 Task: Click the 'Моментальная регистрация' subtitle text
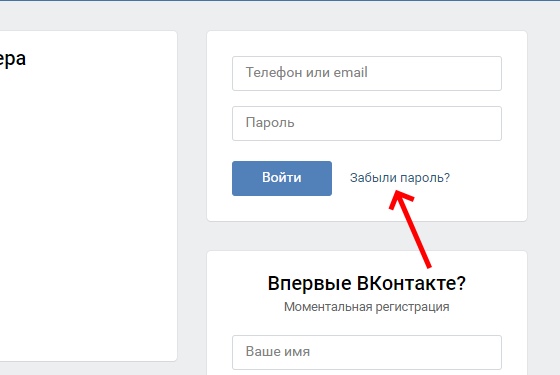(x=367, y=307)
